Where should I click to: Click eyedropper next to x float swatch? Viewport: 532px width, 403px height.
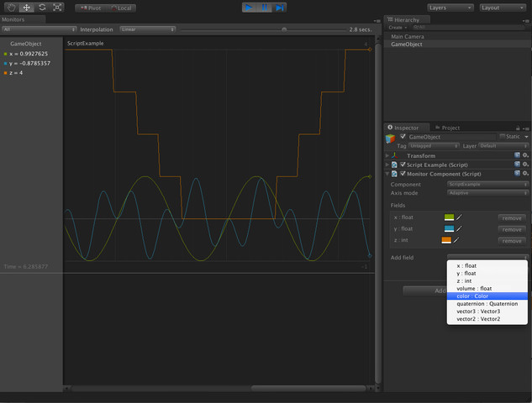click(x=459, y=217)
